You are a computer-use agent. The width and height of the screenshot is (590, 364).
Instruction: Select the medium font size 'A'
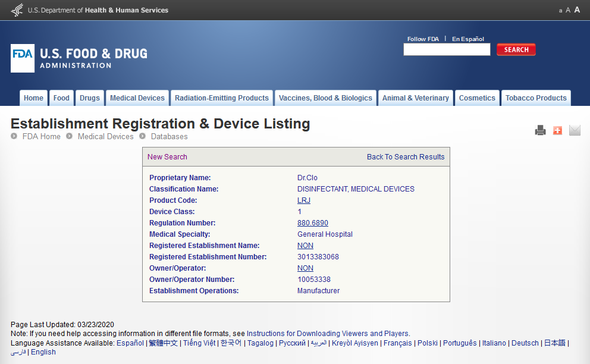tap(568, 10)
